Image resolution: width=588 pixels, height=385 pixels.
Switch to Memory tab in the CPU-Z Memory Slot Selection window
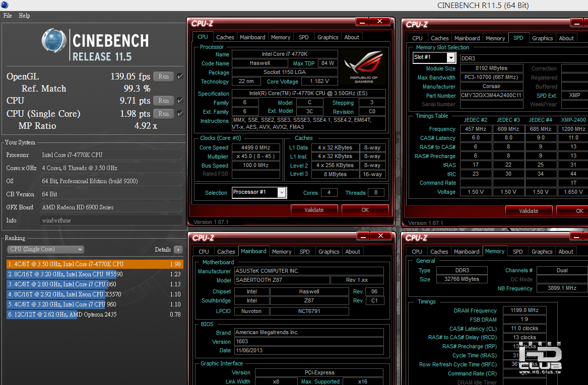(495, 39)
